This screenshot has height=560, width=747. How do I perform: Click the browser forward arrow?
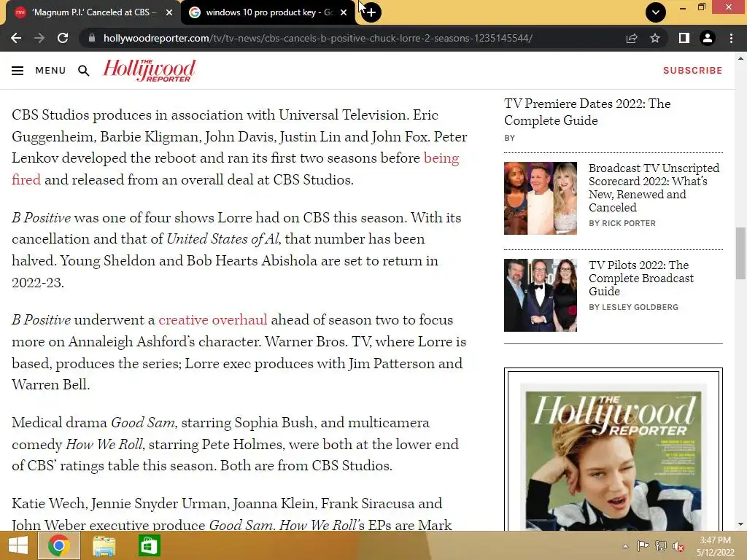39,38
